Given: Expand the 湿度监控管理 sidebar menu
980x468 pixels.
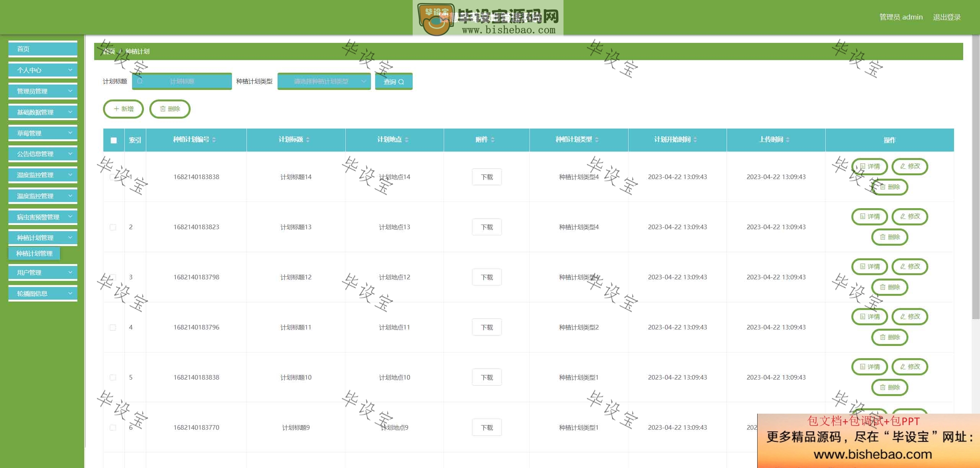Looking at the screenshot, I should pyautogui.click(x=43, y=175).
